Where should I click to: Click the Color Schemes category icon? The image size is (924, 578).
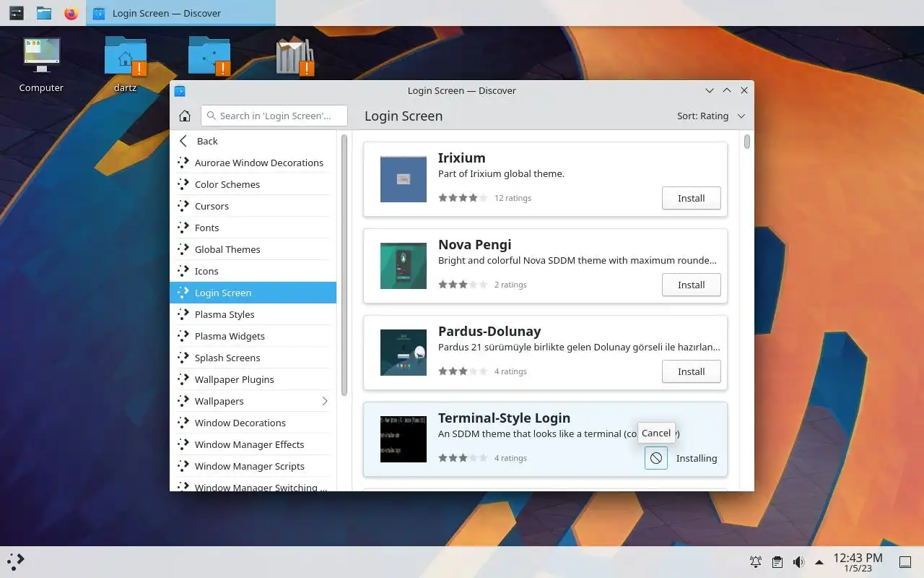(x=183, y=184)
